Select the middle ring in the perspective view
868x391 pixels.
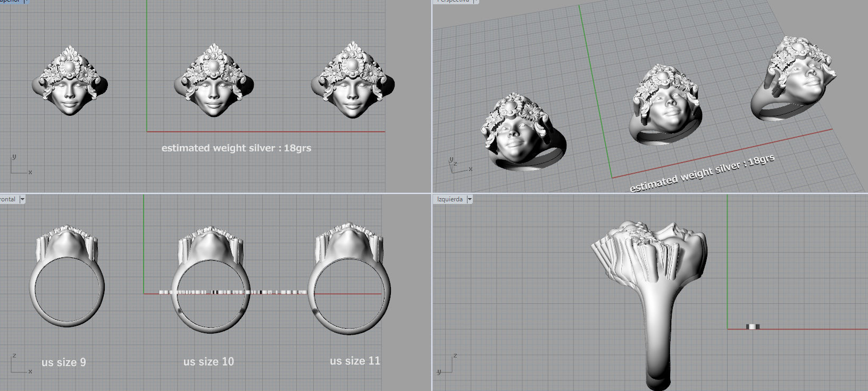666,105
